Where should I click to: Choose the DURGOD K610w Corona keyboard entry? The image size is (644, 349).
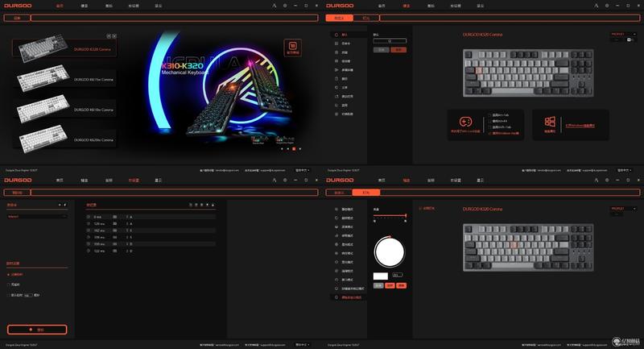coord(66,110)
